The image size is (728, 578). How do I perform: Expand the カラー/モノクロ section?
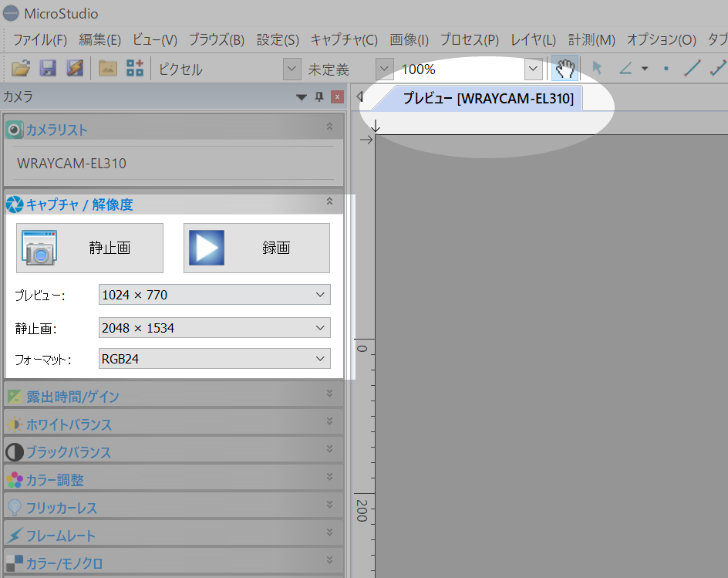click(x=329, y=560)
